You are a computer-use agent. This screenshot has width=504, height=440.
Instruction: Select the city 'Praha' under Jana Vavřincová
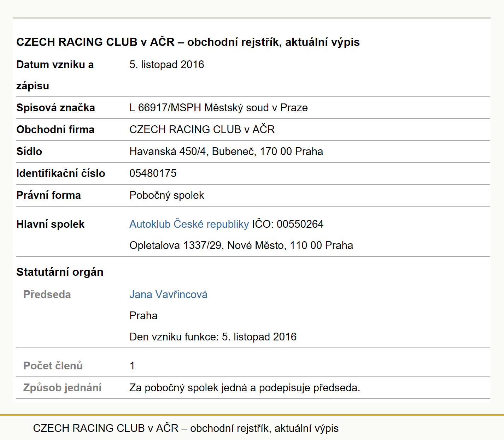pyautogui.click(x=143, y=316)
